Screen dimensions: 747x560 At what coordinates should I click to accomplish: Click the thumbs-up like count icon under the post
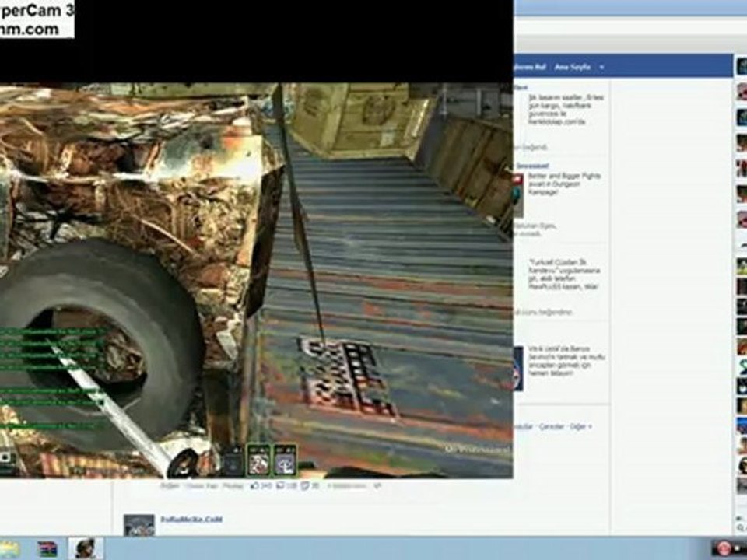254,486
